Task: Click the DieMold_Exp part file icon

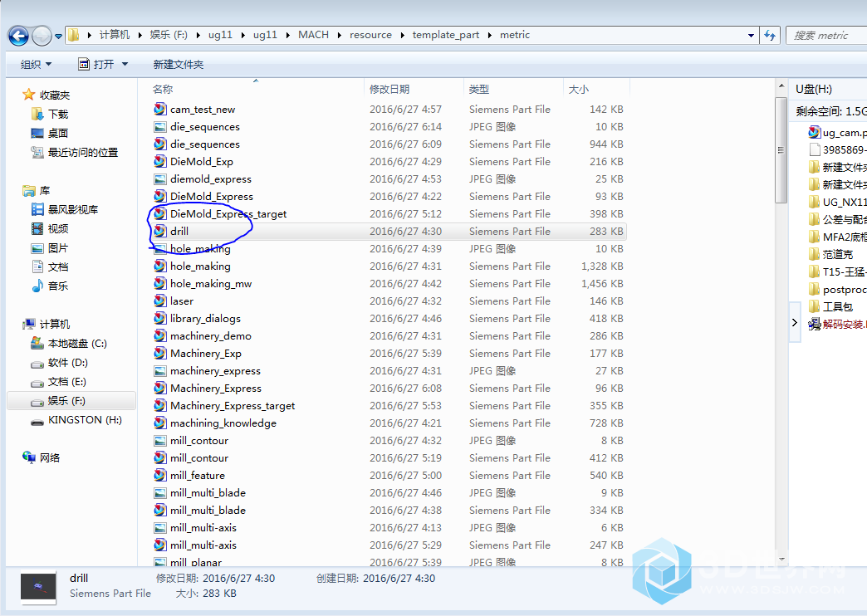Action: click(159, 161)
